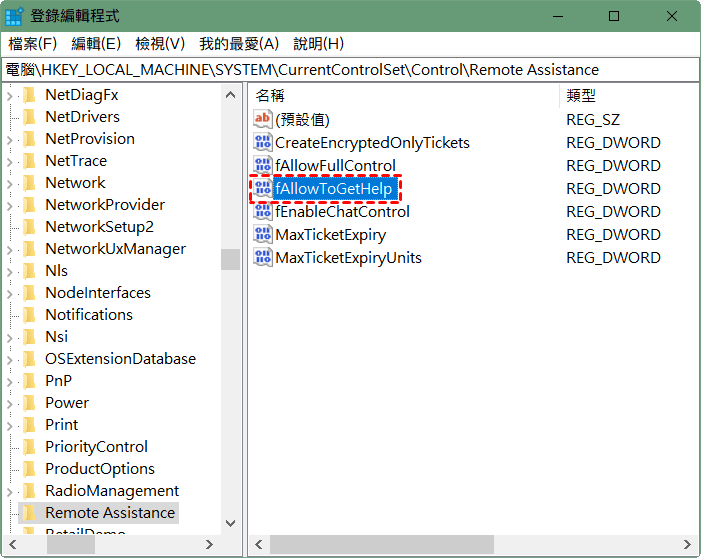Click the tree pane vertical scrollbar down arrow
This screenshot has height=558, width=701.
(x=231, y=523)
